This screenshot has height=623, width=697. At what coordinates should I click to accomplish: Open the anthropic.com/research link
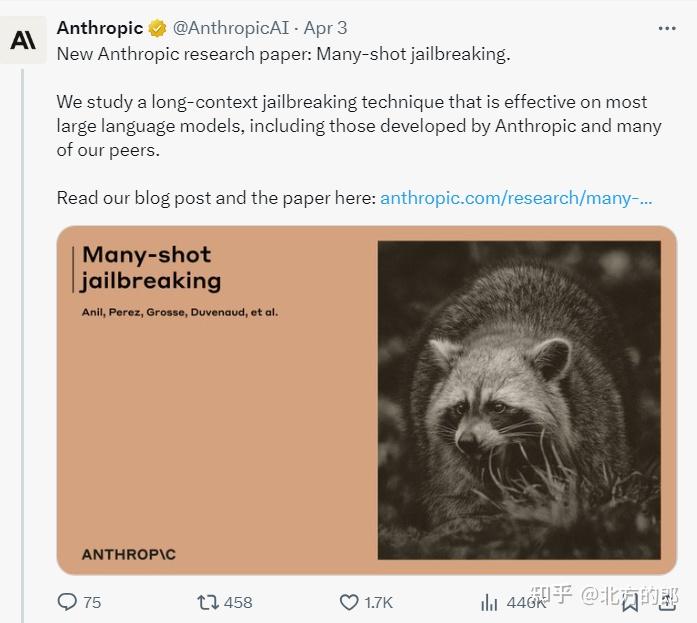pyautogui.click(x=516, y=197)
